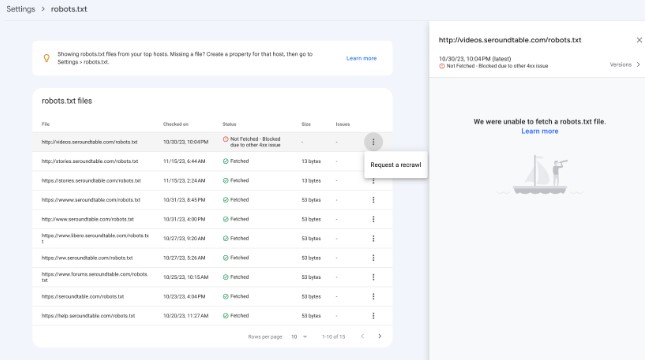
Task: Select the http://www.seroundtable.com/robots.txt file
Action: point(88,219)
